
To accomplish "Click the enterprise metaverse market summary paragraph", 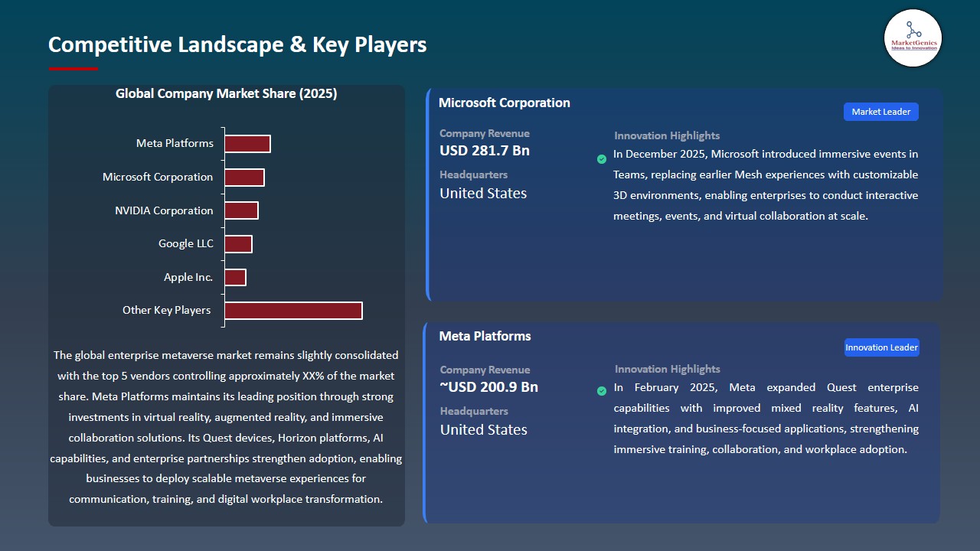I will pos(226,427).
